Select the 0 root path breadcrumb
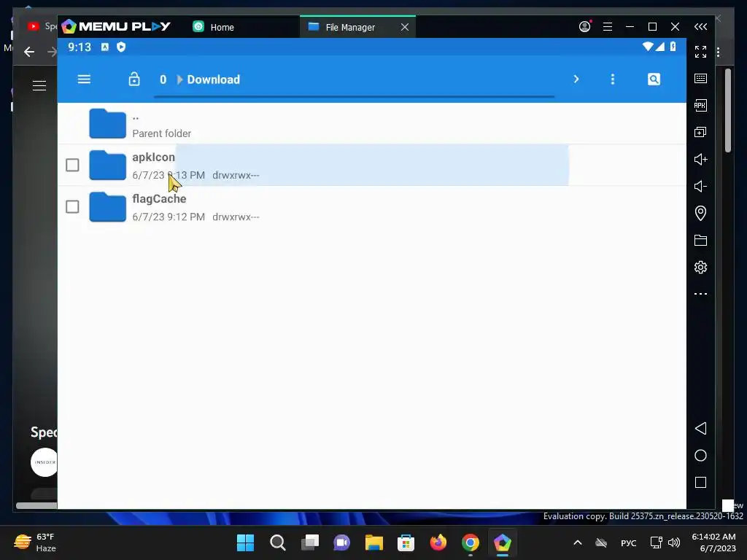The width and height of the screenshot is (747, 560). (x=163, y=79)
